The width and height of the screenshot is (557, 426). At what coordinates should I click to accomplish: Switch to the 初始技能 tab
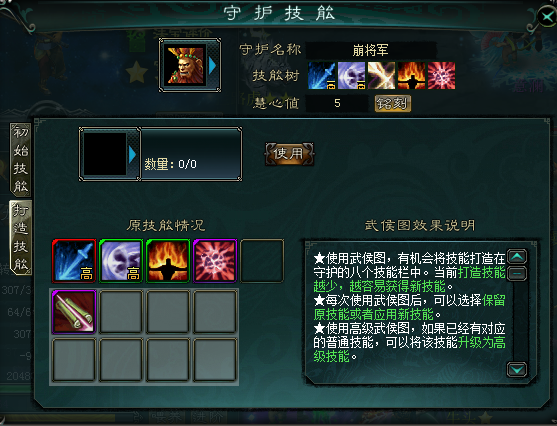click(20, 160)
